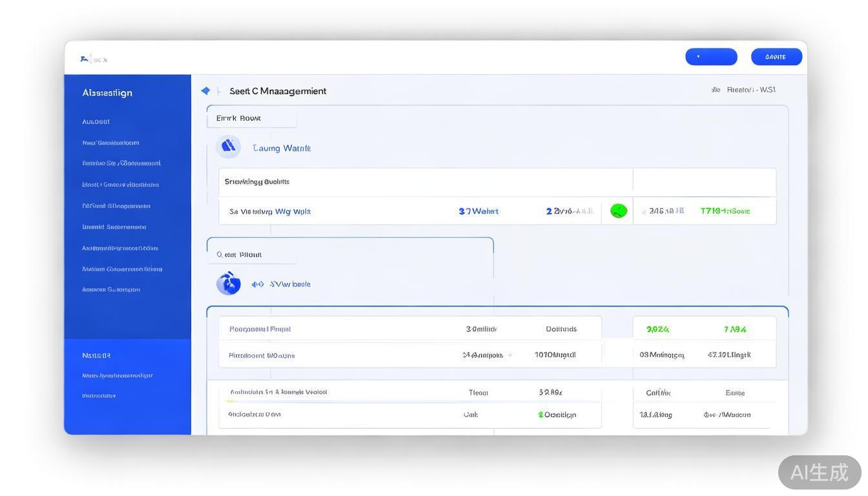Select the Emrk Boox tab

pyautogui.click(x=239, y=118)
